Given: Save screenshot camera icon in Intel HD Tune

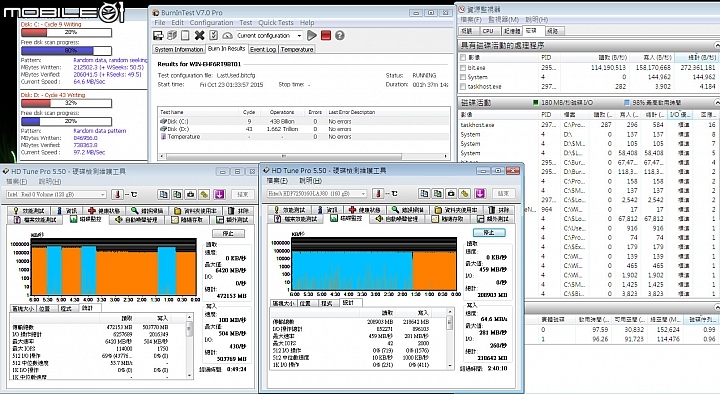Looking at the screenshot, I should (191, 194).
